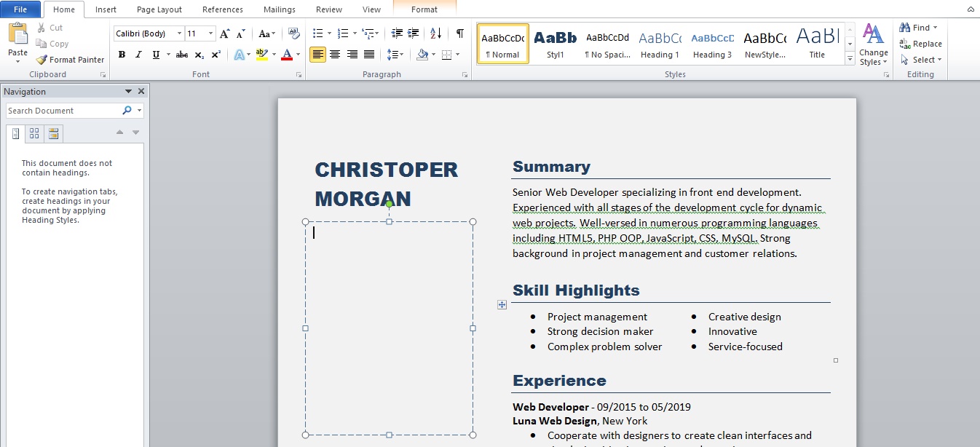
Task: Select the Sort tool in Paragraph group
Action: pos(435,32)
